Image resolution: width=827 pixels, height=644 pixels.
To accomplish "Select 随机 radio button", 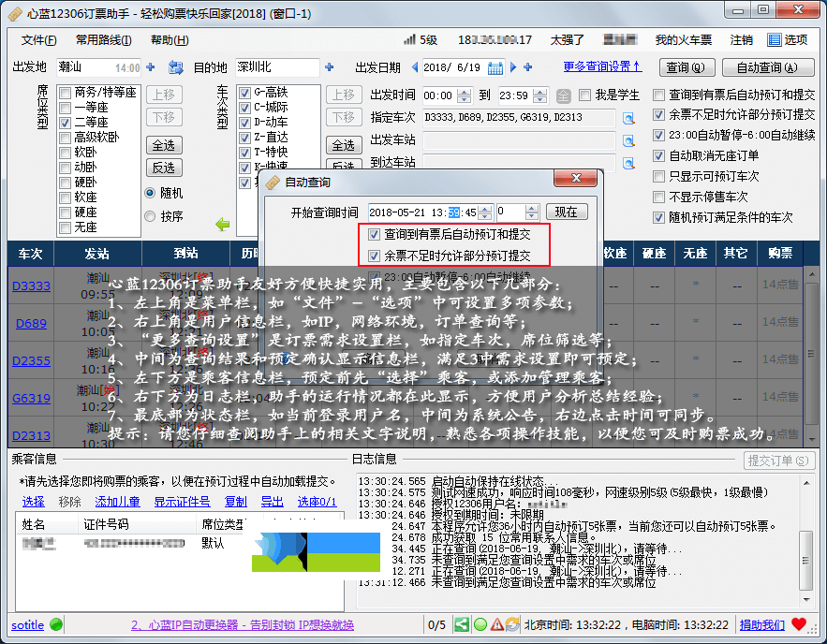I will tap(150, 193).
